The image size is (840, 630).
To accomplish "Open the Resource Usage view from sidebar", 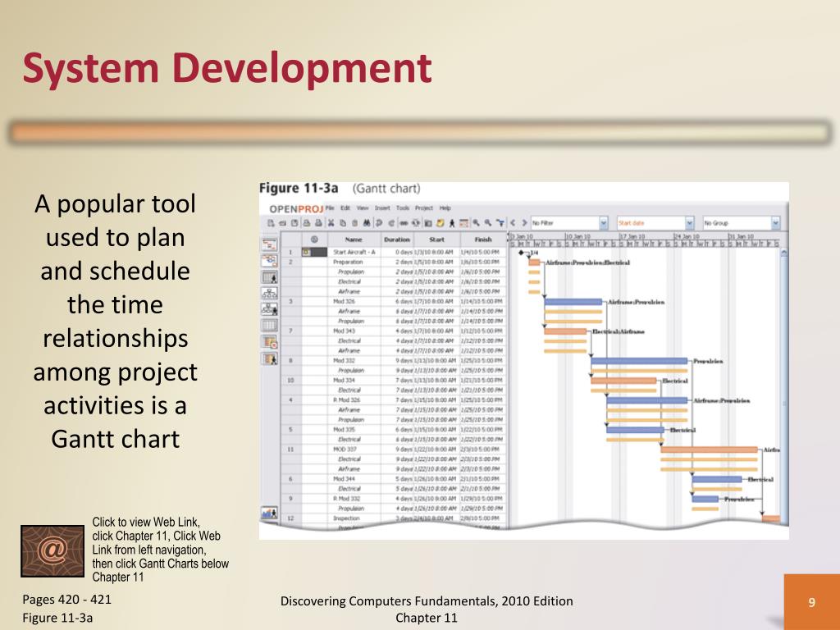I will 269,358.
